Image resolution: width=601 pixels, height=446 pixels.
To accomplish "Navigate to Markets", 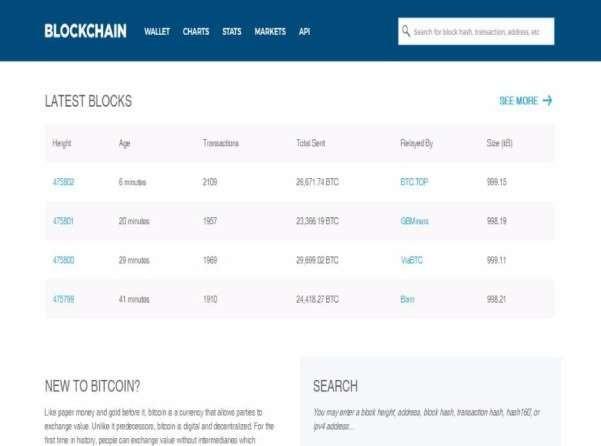I will (x=270, y=32).
